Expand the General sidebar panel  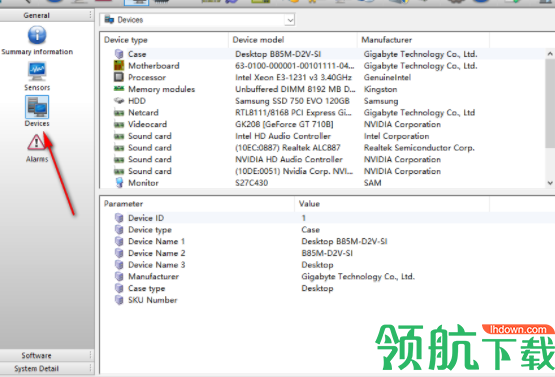[47, 15]
